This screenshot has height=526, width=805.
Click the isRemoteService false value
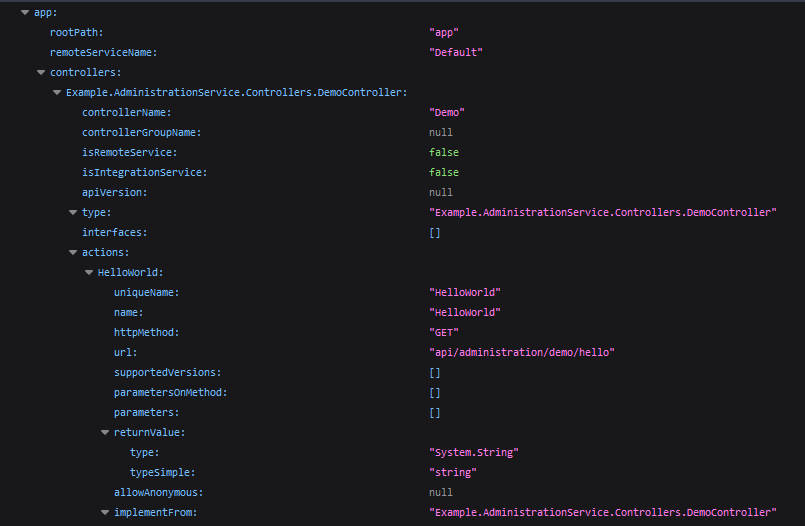tap(443, 153)
